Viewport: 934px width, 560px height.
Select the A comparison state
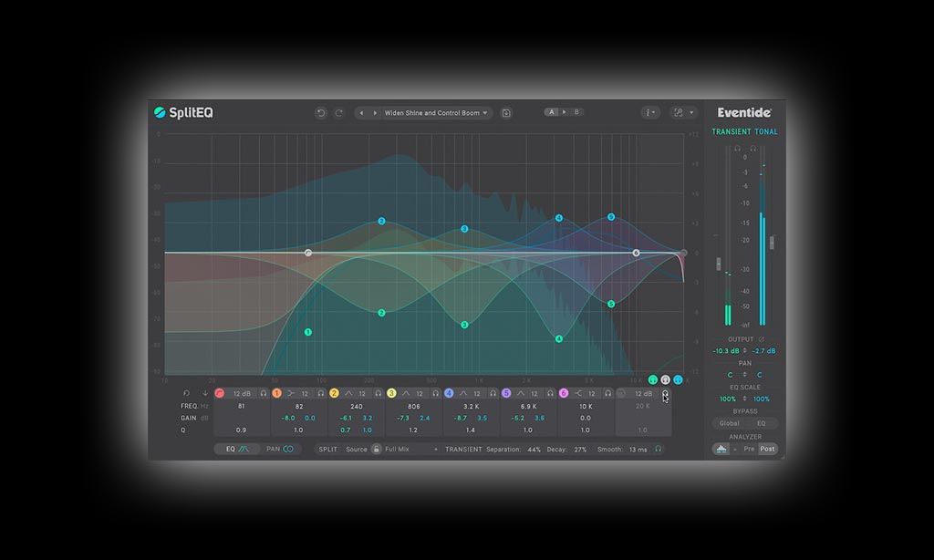552,112
